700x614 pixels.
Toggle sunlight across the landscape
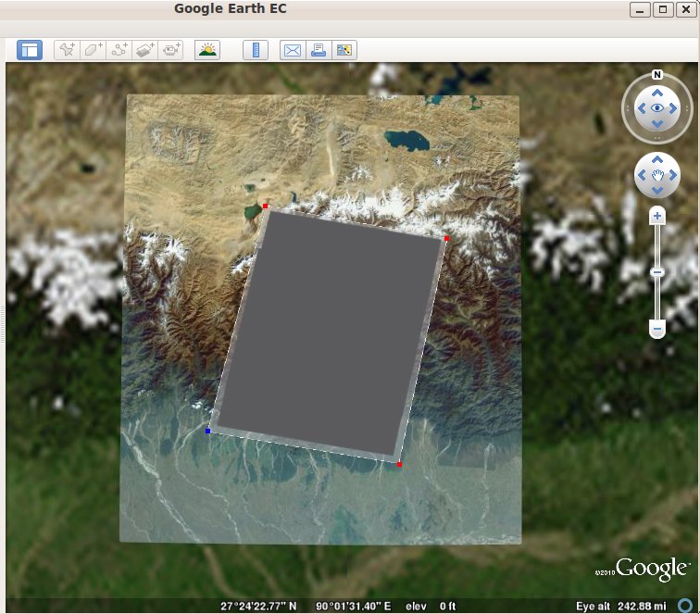[207, 50]
